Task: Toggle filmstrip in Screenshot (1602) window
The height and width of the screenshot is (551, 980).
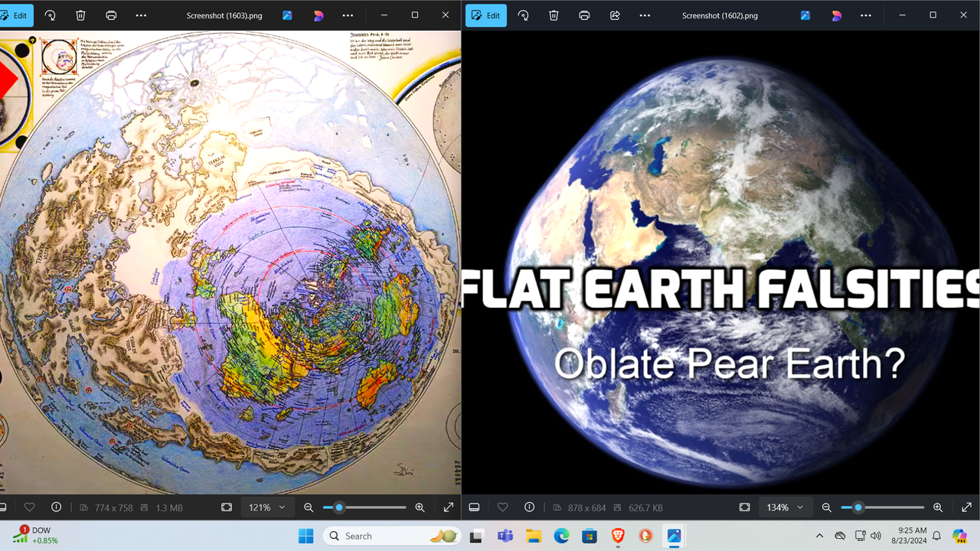Action: tap(474, 507)
